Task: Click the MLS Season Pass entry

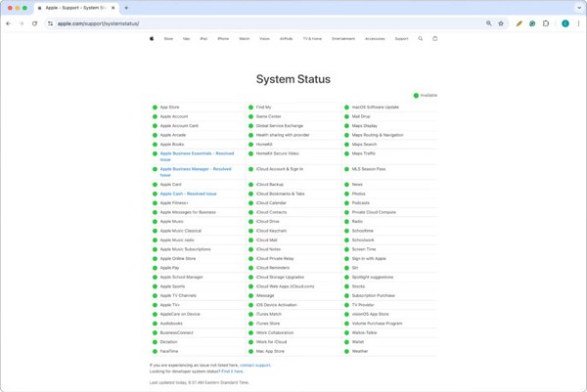Action: [x=369, y=169]
